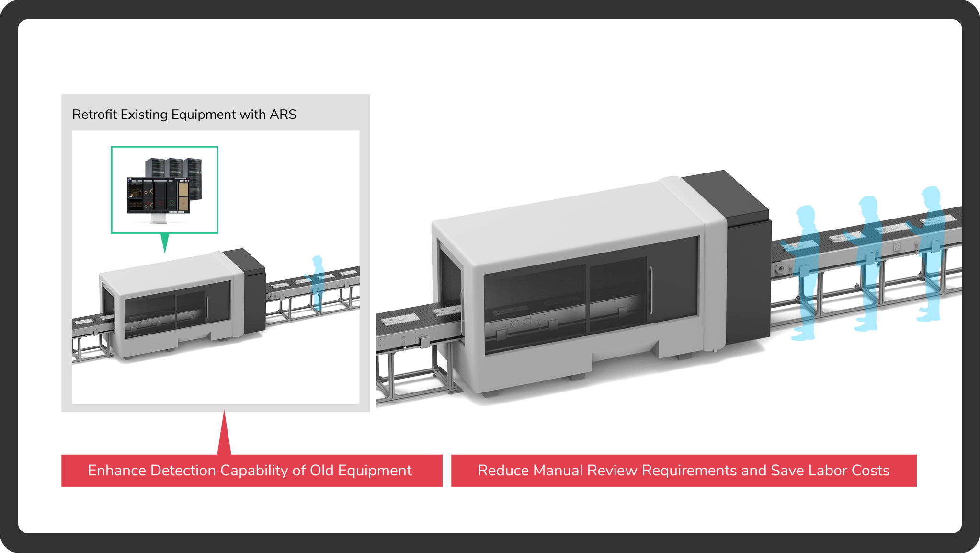
Task: Click the ARS monitor screen in green box
Action: (158, 196)
